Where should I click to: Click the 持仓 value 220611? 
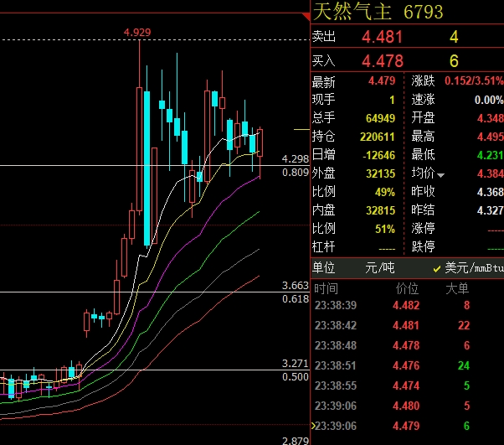[x=377, y=137]
